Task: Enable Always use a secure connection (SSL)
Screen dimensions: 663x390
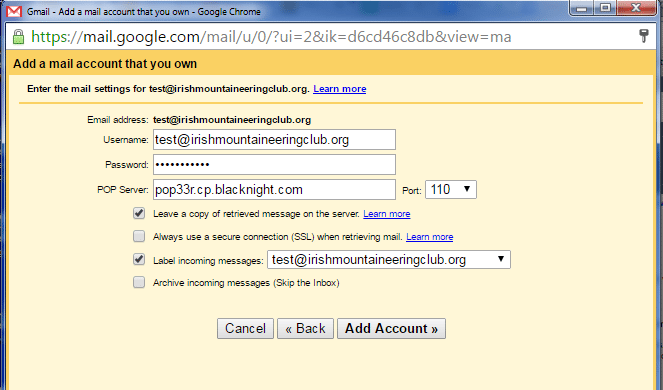Action: tap(139, 236)
